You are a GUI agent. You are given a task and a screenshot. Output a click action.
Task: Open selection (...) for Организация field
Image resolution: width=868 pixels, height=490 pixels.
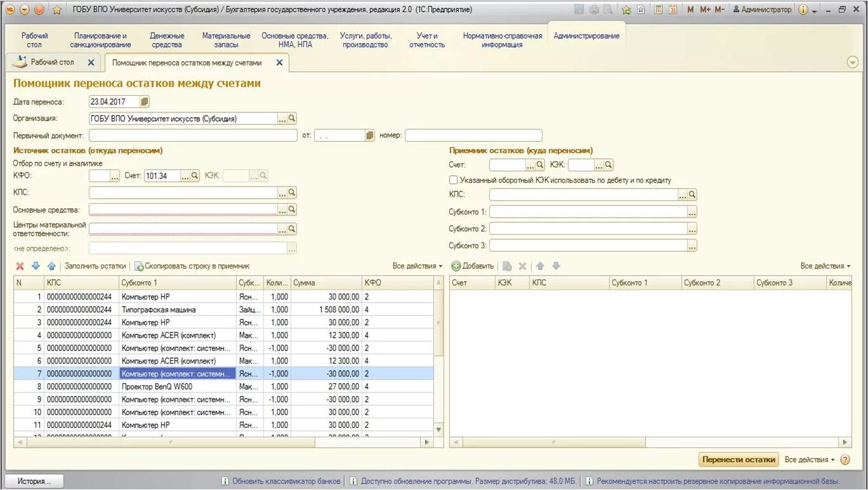(x=282, y=119)
